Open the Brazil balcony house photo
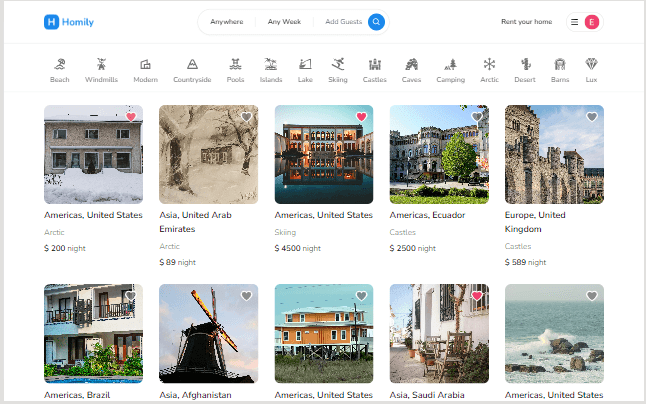 (94, 334)
